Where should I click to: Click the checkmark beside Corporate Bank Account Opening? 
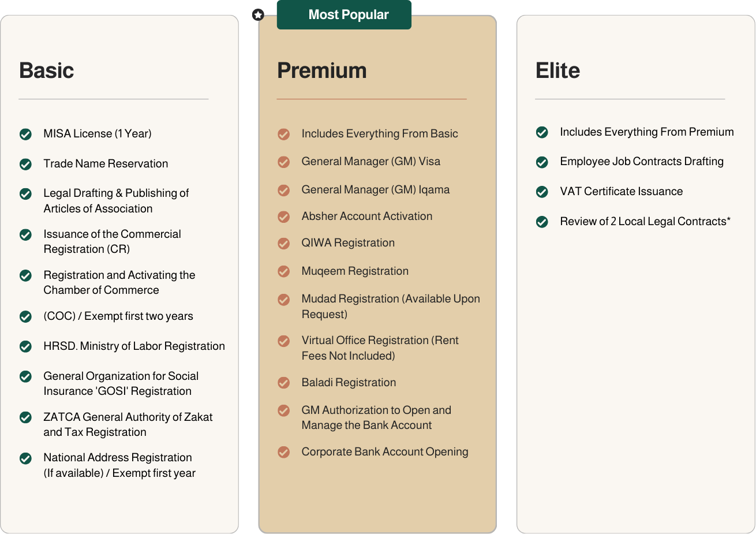(284, 452)
